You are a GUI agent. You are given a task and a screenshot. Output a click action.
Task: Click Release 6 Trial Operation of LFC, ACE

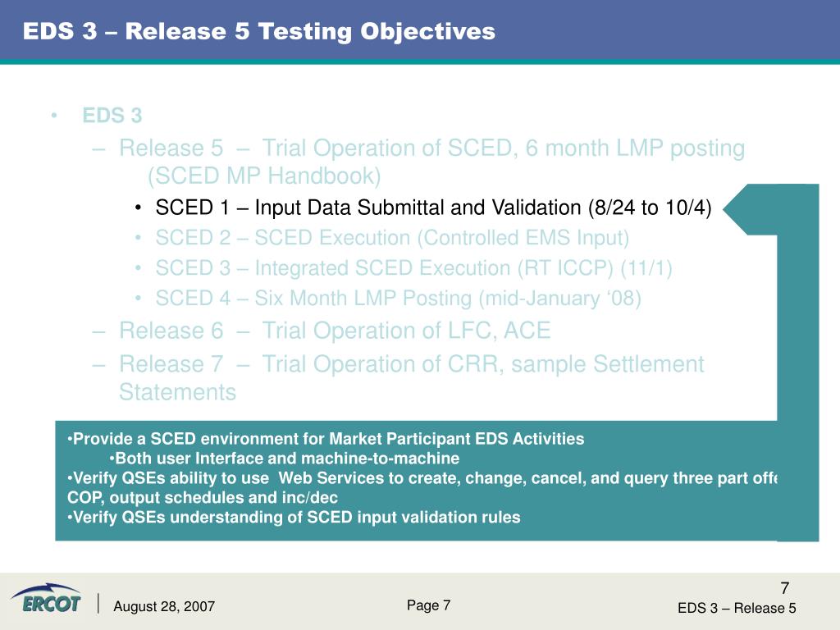pyautogui.click(x=335, y=331)
